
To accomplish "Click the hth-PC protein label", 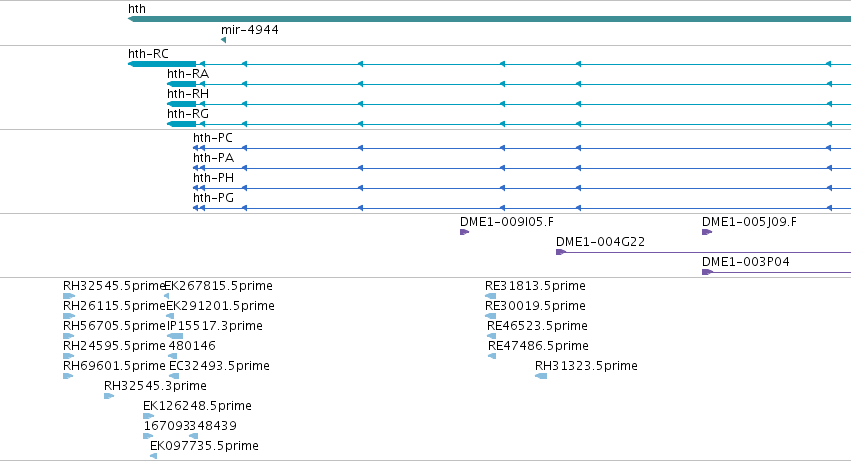I will point(213,138).
